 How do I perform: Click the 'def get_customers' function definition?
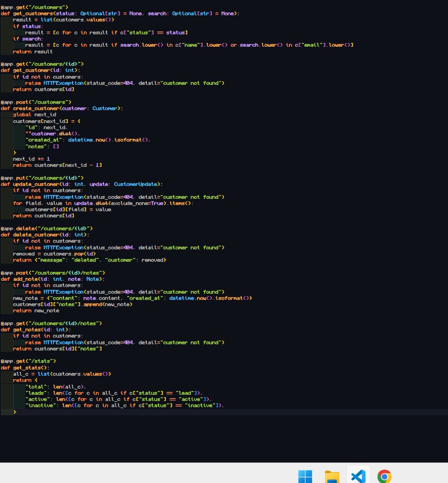[x=120, y=13]
